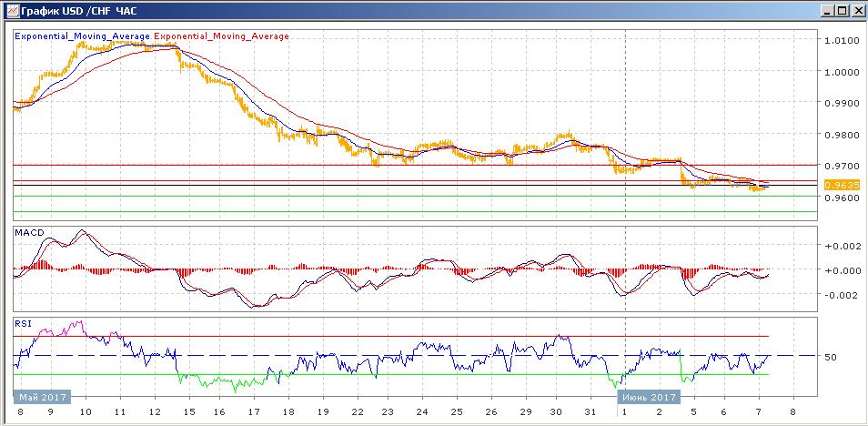Click the RSI indicator panel label

click(x=23, y=322)
